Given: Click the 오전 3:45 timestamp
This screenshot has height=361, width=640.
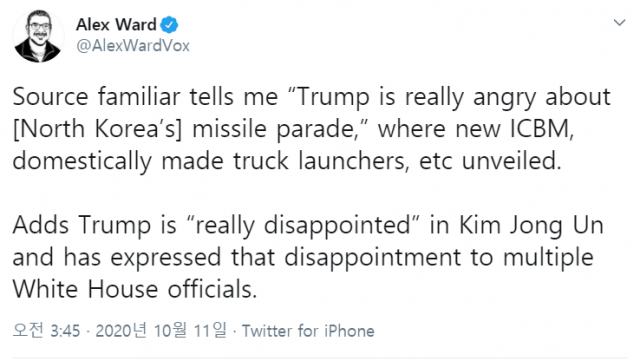Looking at the screenshot, I should 46,330.
